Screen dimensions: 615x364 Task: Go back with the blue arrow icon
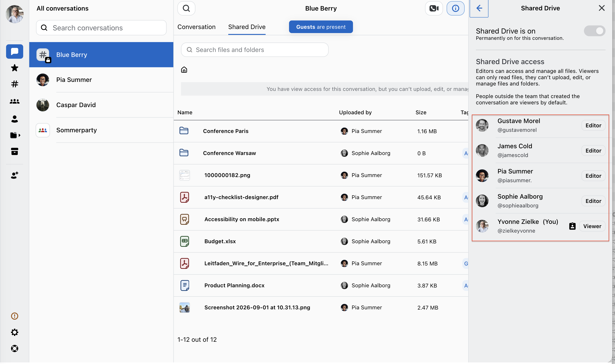point(479,8)
